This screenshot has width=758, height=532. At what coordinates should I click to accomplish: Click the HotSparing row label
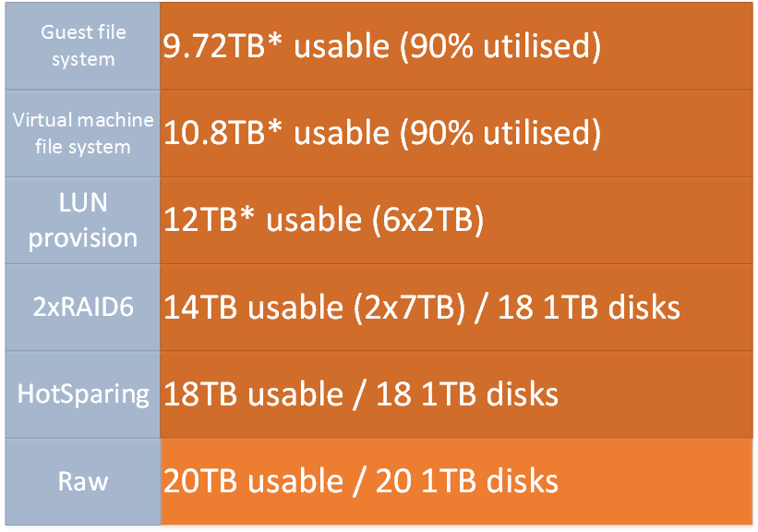coord(83,394)
